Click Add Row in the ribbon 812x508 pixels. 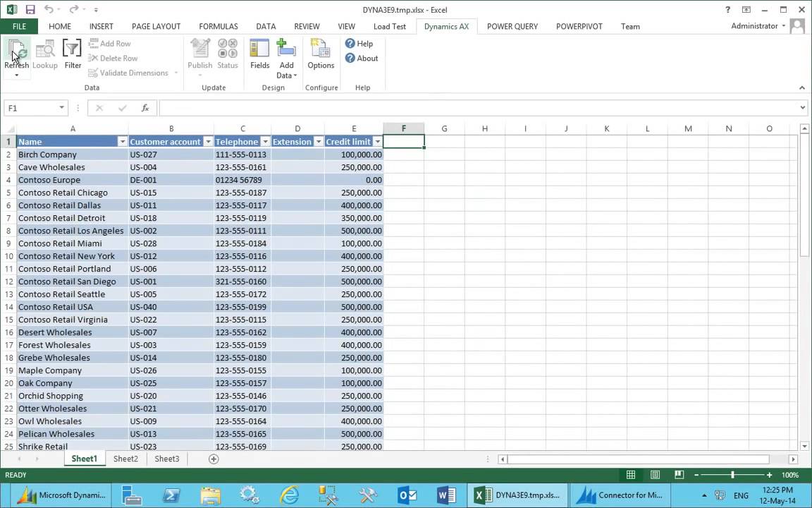110,44
